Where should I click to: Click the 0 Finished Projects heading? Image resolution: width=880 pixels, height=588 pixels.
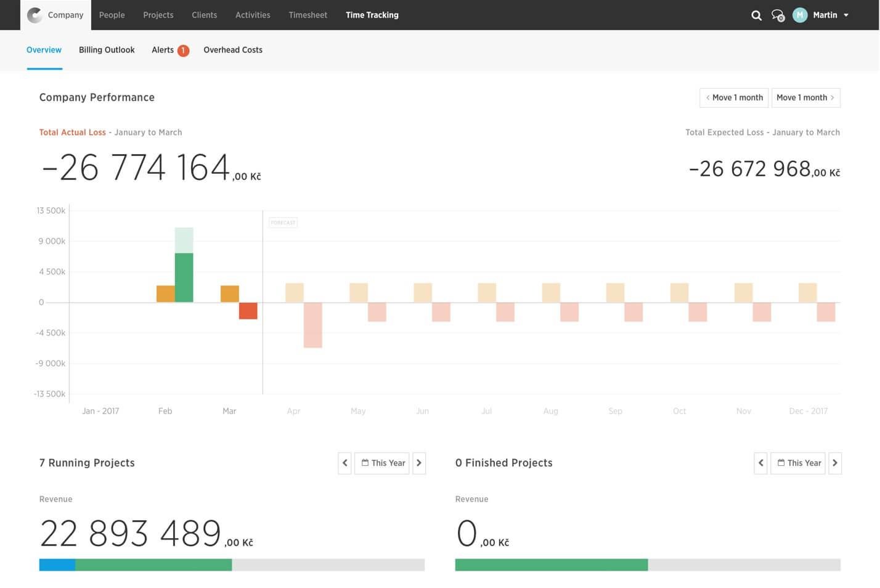click(x=504, y=463)
